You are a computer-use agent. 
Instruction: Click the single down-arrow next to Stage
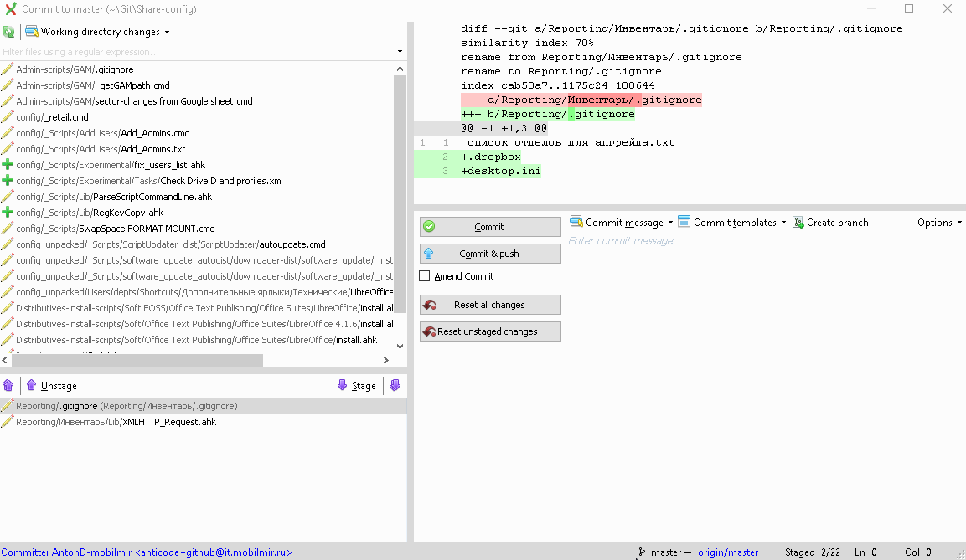(x=343, y=386)
